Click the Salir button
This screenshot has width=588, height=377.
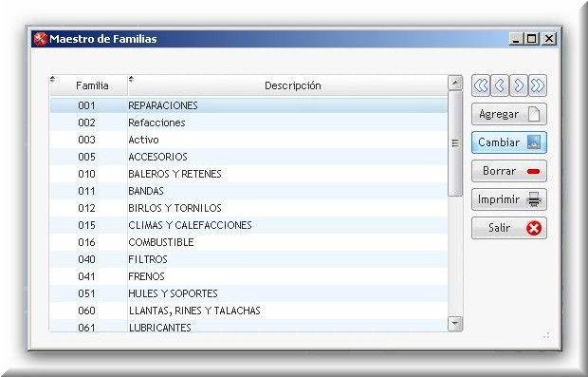(x=509, y=228)
